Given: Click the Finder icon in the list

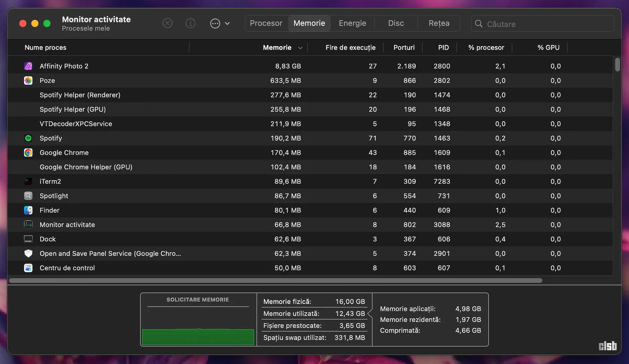Looking at the screenshot, I should coord(28,210).
